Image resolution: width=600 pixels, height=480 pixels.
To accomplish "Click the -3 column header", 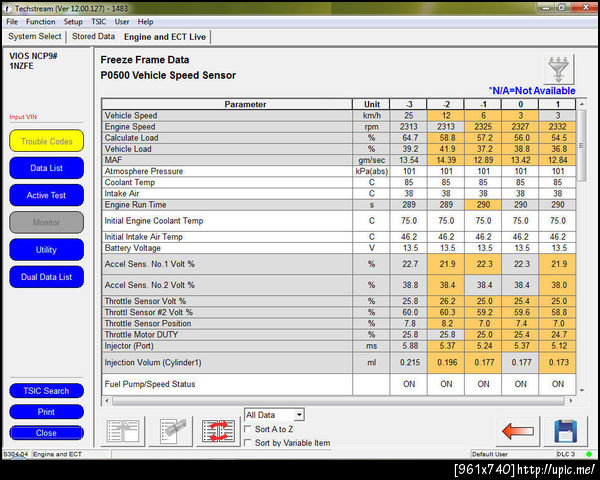I will pyautogui.click(x=408, y=104).
